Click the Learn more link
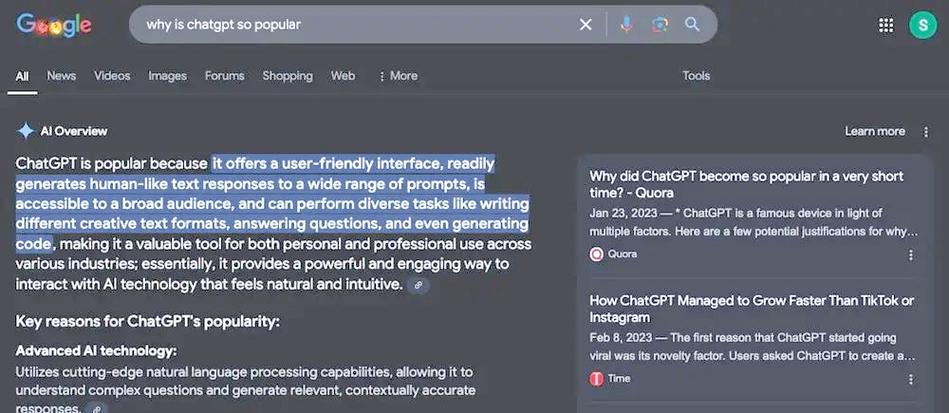The height and width of the screenshot is (413, 949). pyautogui.click(x=875, y=131)
